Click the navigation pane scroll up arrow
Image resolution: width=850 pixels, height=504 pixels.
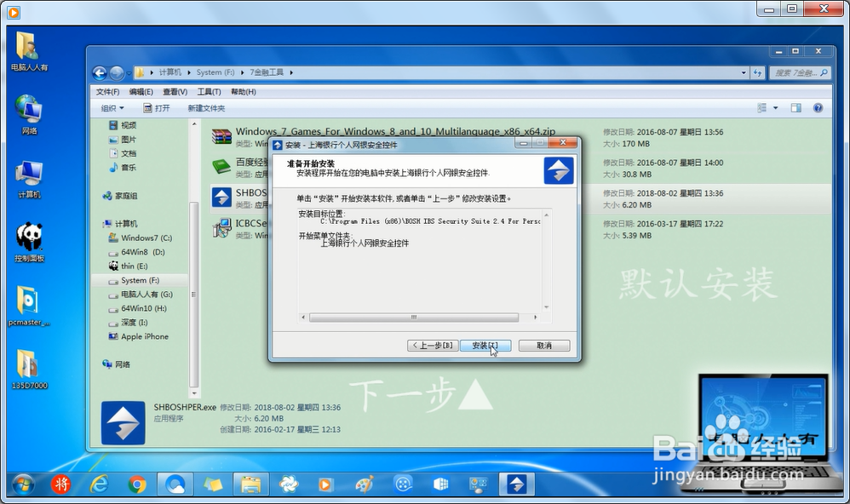click(194, 124)
